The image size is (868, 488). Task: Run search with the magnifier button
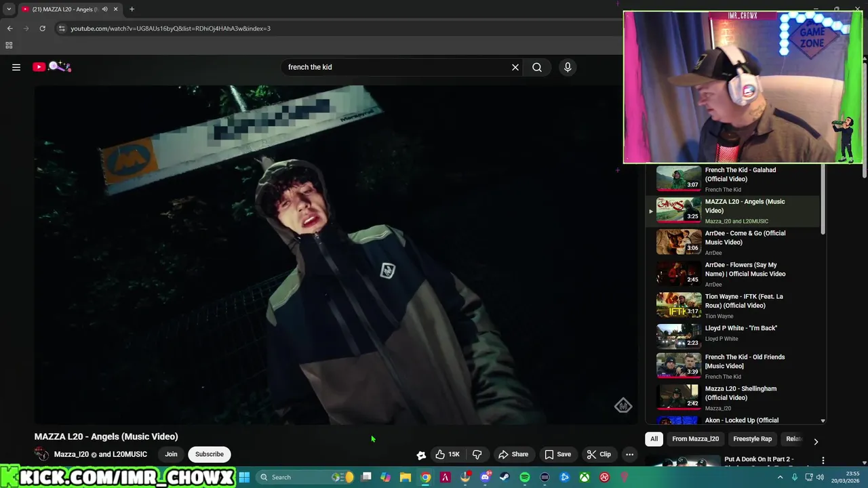tap(537, 67)
